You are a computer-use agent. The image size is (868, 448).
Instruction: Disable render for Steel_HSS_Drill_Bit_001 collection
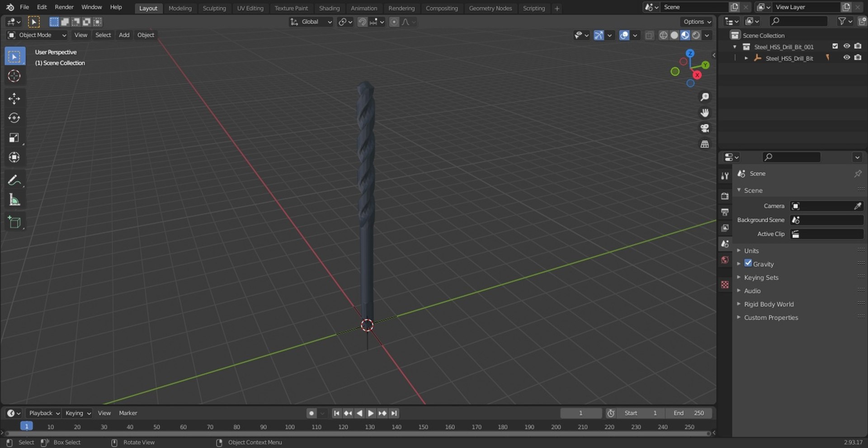858,46
